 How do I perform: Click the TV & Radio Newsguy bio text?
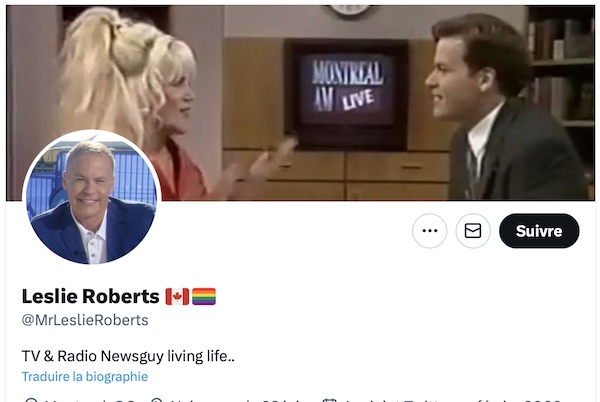[128, 356]
